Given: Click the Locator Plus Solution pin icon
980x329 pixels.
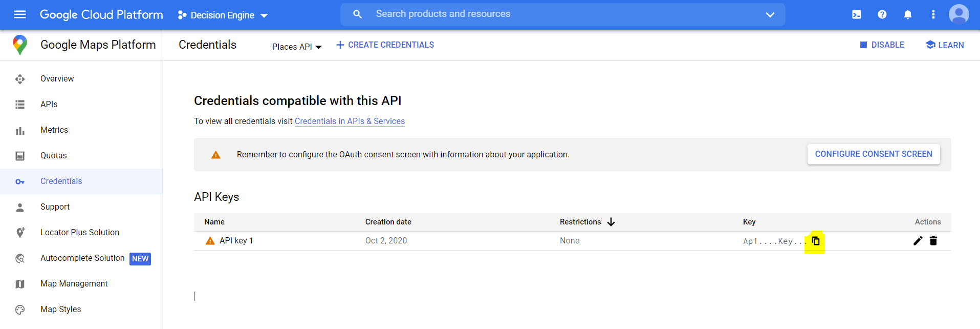Looking at the screenshot, I should 20,233.
